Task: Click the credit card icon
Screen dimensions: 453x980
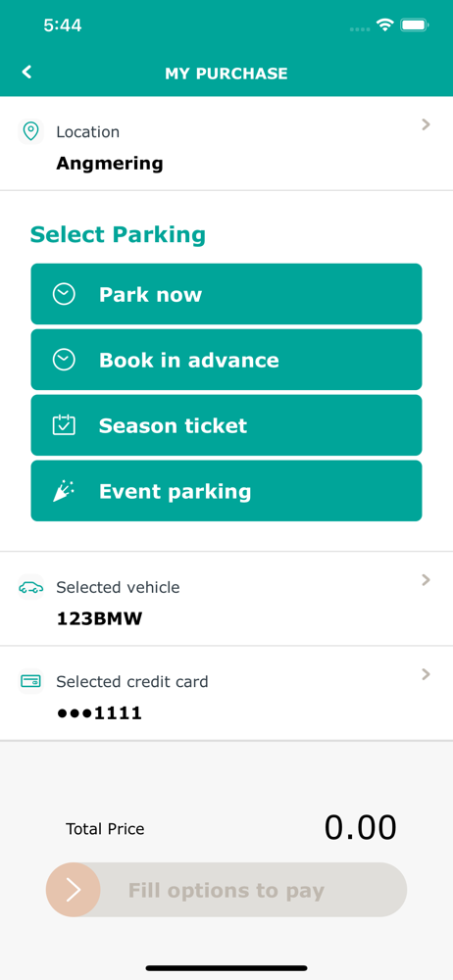Action: coord(30,681)
